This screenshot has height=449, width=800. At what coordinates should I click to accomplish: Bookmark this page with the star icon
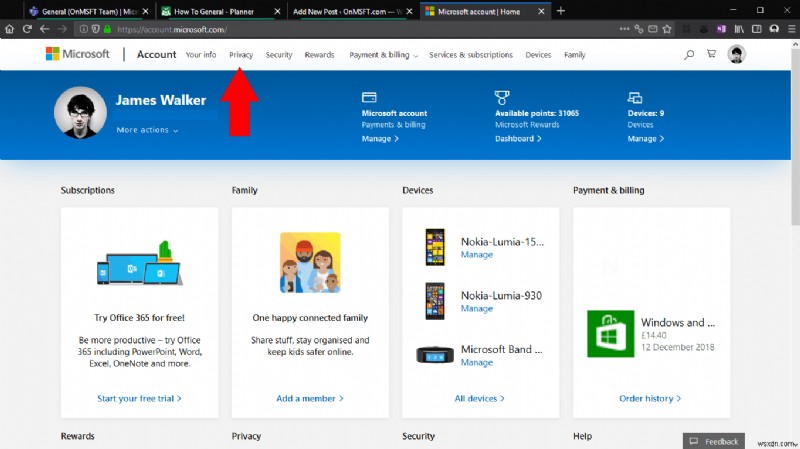[667, 29]
